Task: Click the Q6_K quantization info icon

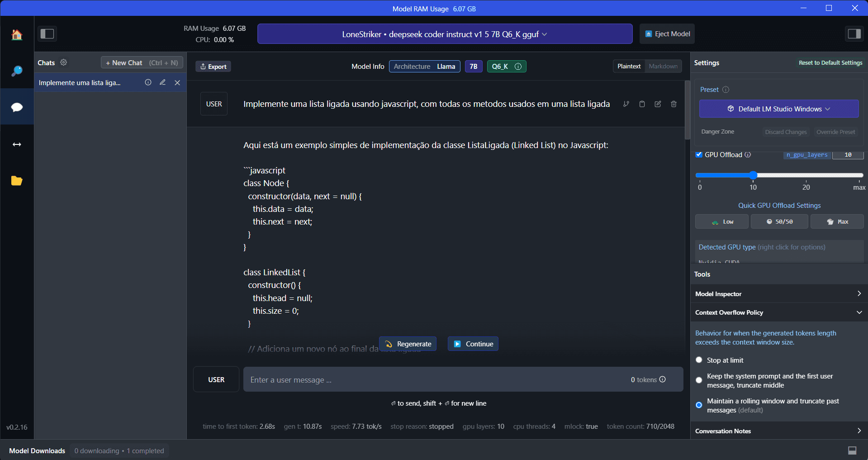Action: [518, 67]
